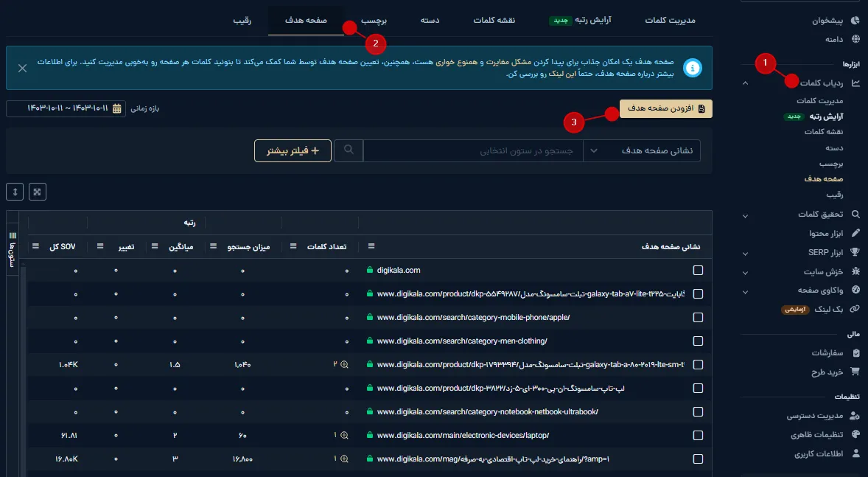Click the اطلاعات کاربری person icon
The image size is (868, 477).
point(855,453)
